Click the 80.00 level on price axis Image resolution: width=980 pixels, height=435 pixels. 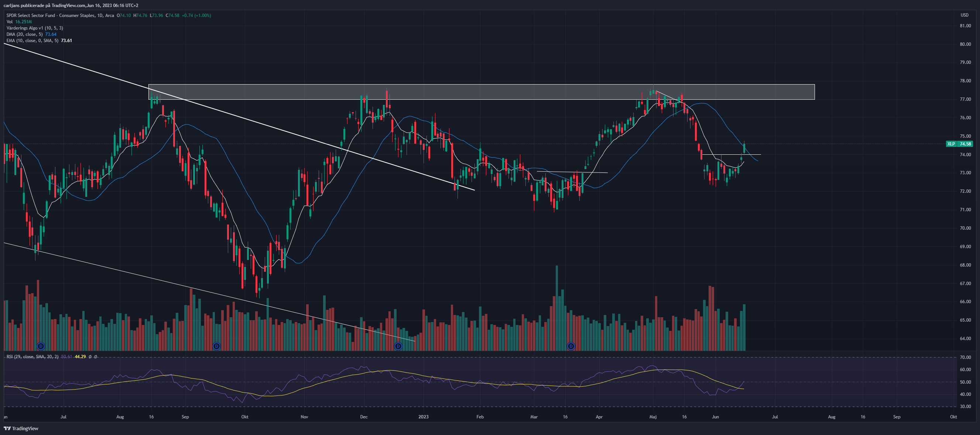coord(965,44)
